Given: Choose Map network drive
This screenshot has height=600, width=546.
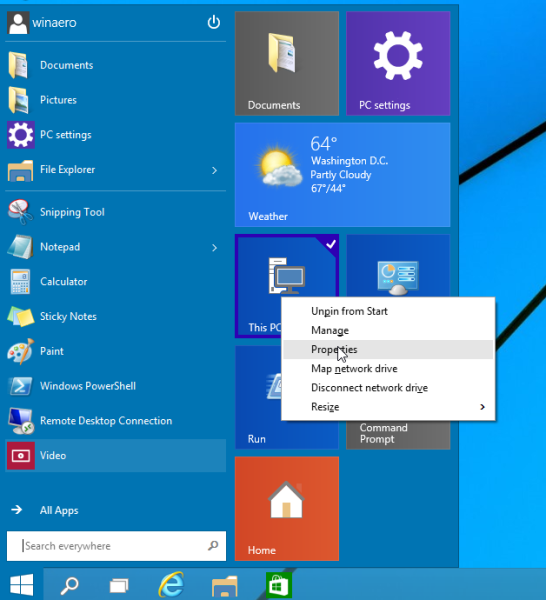Looking at the screenshot, I should click(388, 368).
